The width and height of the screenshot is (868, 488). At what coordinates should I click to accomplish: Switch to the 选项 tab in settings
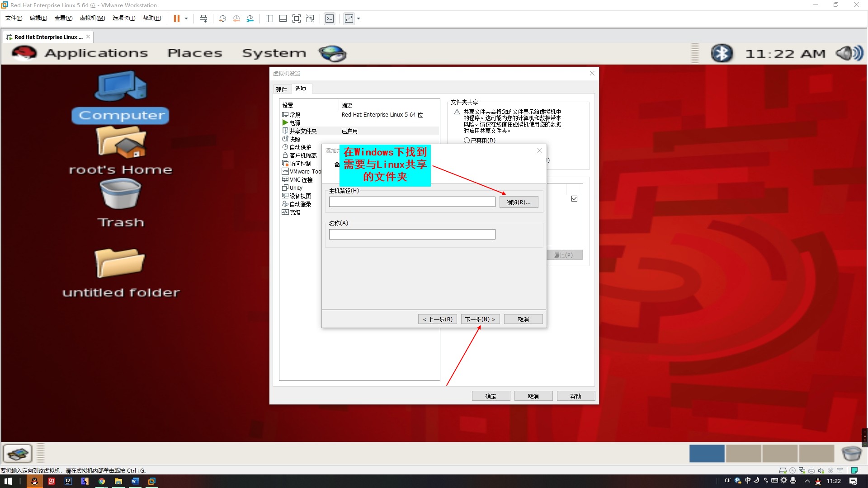click(301, 89)
